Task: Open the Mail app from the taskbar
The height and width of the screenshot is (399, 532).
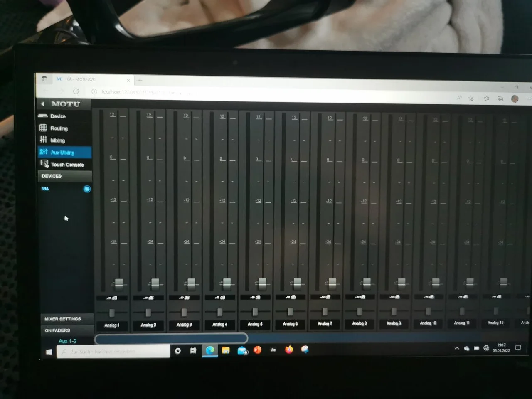Action: (242, 350)
